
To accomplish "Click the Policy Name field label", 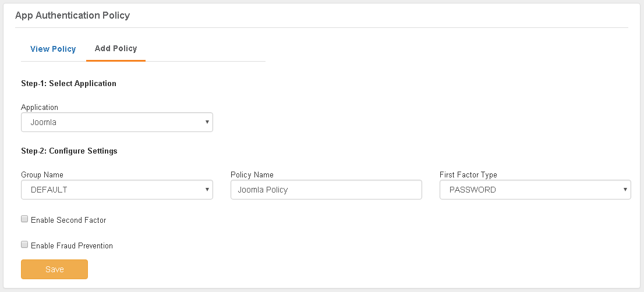I will [252, 175].
